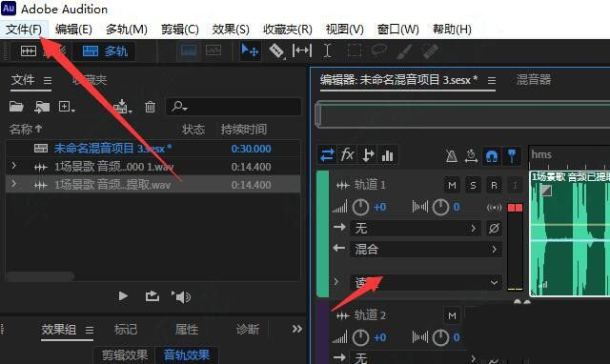This screenshot has width=610, height=364.
Task: Adjust 轨道 1 pan knob
Action: [440, 207]
